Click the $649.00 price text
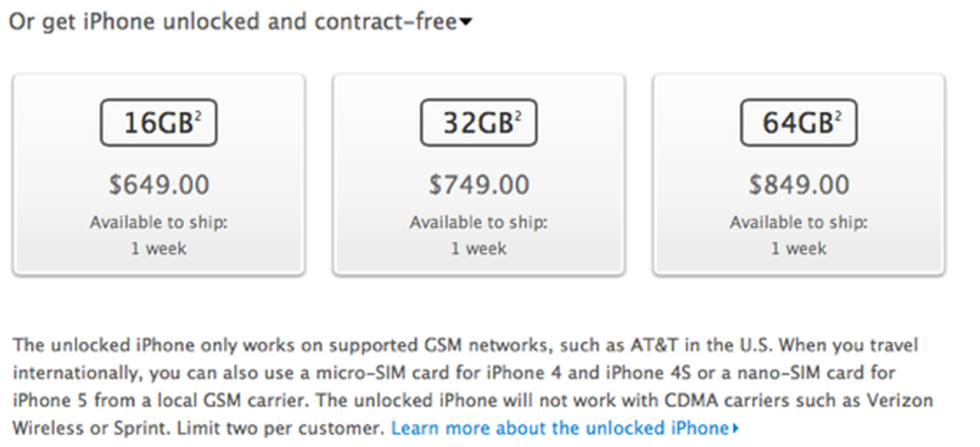This screenshot has width=980, height=447. click(158, 184)
